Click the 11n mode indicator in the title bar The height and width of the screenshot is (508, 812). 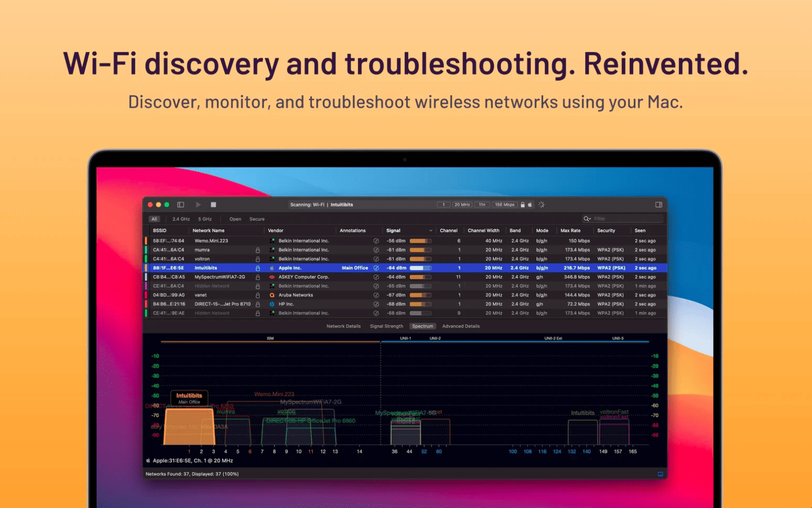coord(482,205)
